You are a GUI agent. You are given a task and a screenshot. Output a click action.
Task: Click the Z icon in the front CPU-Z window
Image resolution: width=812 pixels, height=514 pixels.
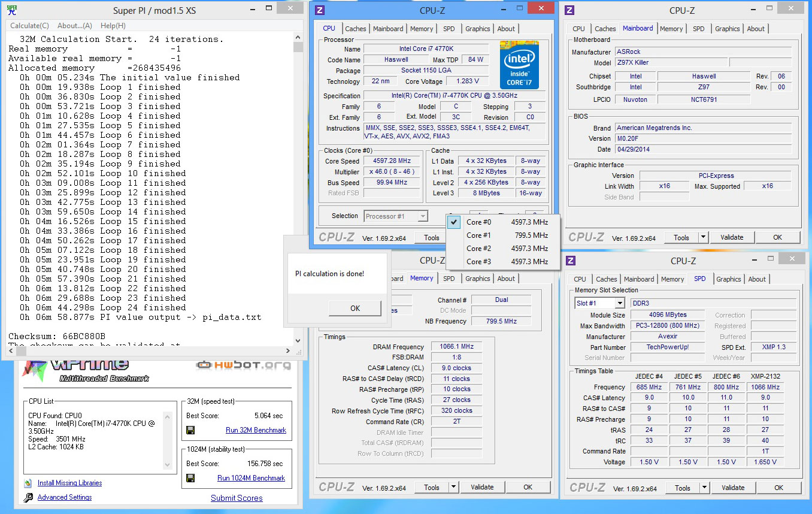[x=320, y=10]
